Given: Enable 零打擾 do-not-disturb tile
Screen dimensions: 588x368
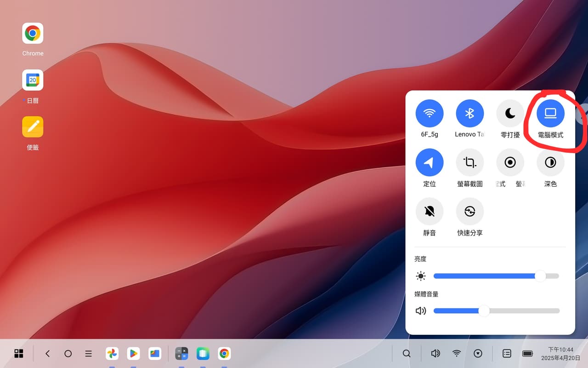Looking at the screenshot, I should coord(510,113).
